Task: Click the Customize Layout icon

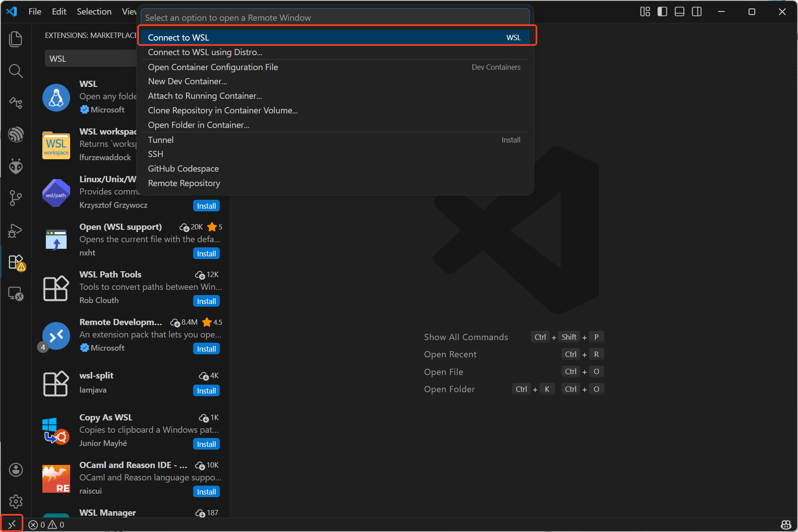Action: pyautogui.click(x=645, y=11)
